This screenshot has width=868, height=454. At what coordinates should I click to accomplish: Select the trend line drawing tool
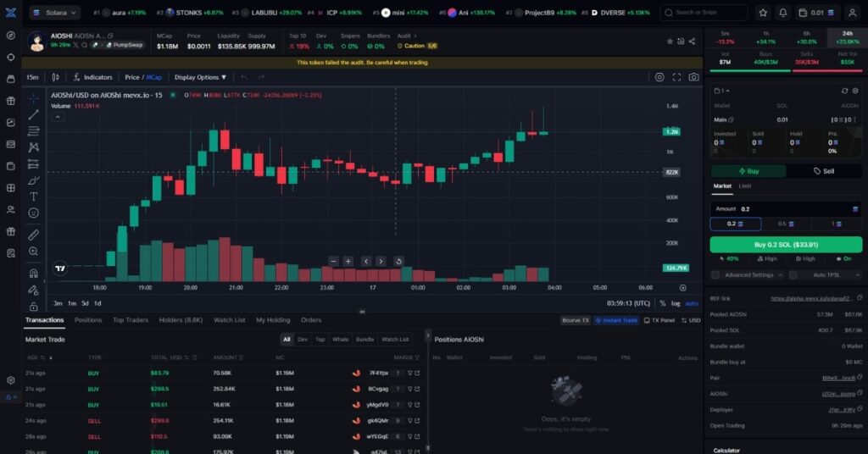(x=34, y=114)
